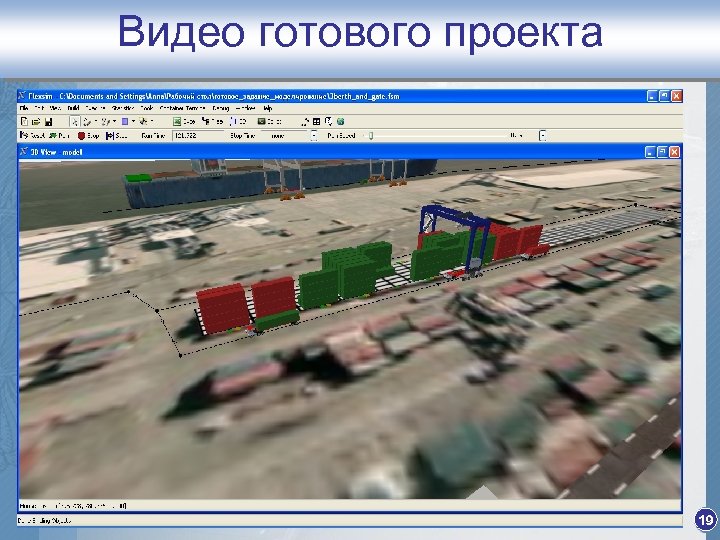Open the Build menu

coord(73,108)
